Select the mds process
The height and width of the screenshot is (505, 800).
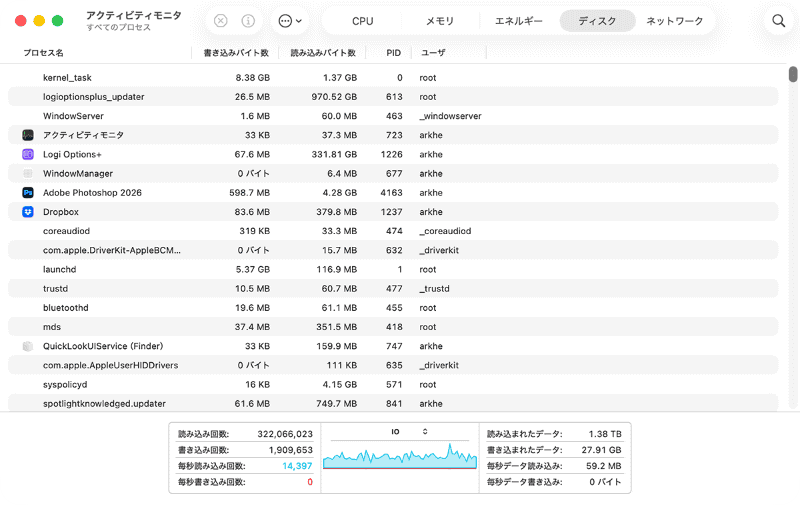[393, 327]
